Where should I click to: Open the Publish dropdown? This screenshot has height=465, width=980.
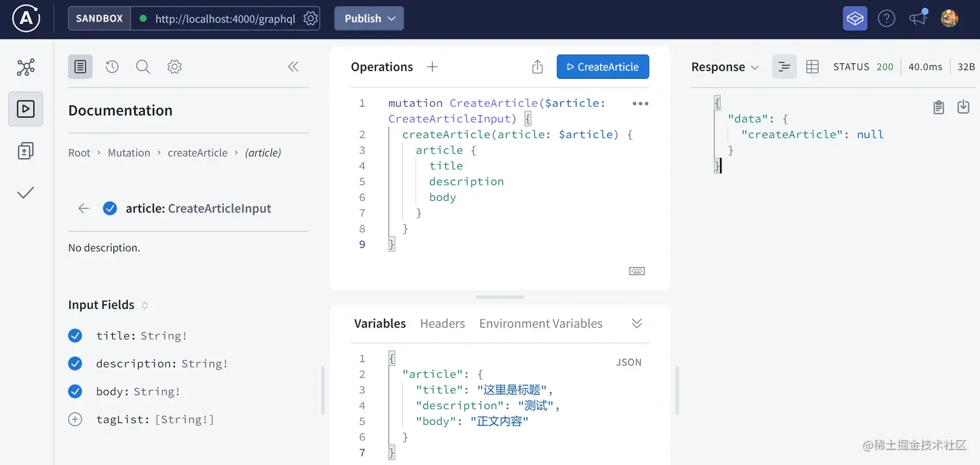(x=369, y=19)
